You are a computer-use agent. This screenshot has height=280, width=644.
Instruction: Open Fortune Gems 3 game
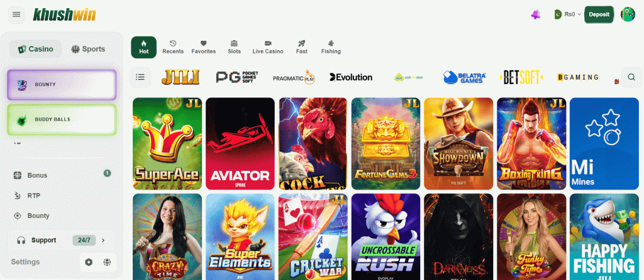click(x=386, y=144)
